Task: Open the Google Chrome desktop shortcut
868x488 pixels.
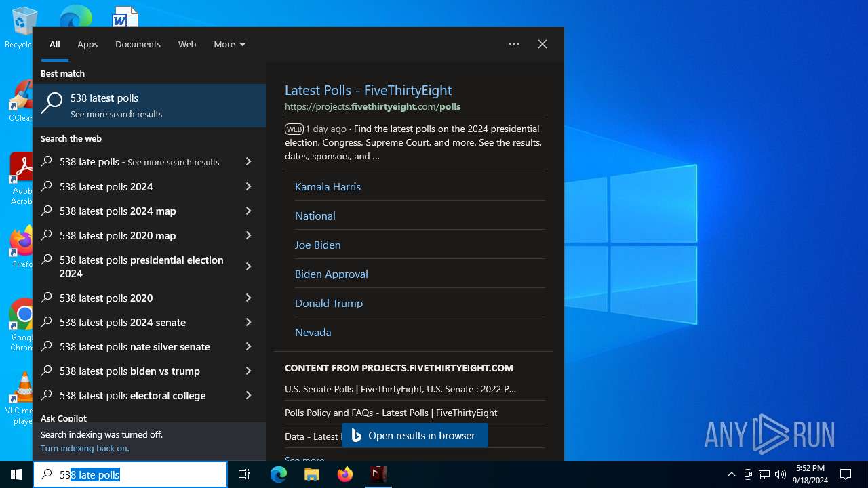Action: pos(20,325)
